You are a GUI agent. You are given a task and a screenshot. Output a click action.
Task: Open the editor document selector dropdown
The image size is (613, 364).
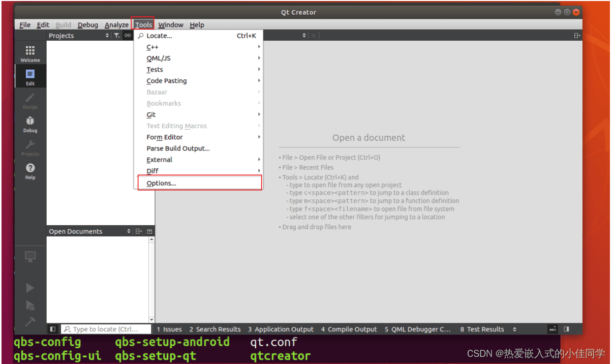pos(304,36)
